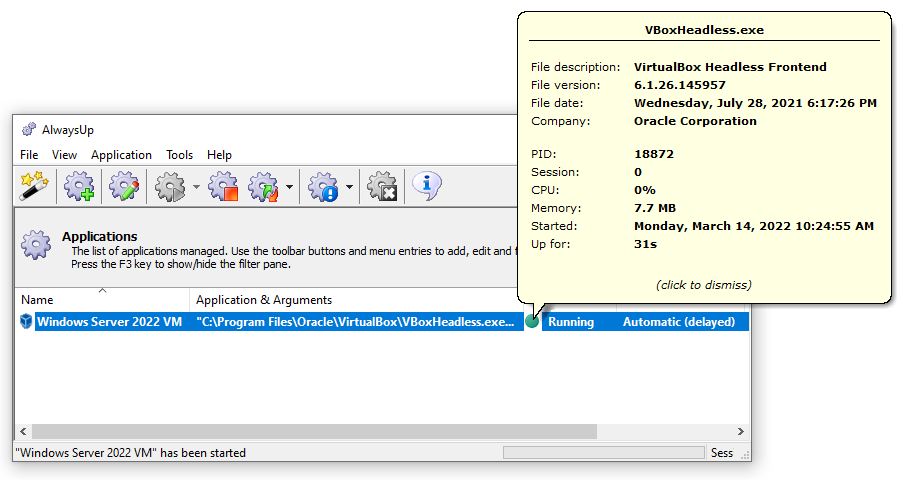Sort by the Name column header
This screenshot has height=480, width=902.
[x=102, y=299]
